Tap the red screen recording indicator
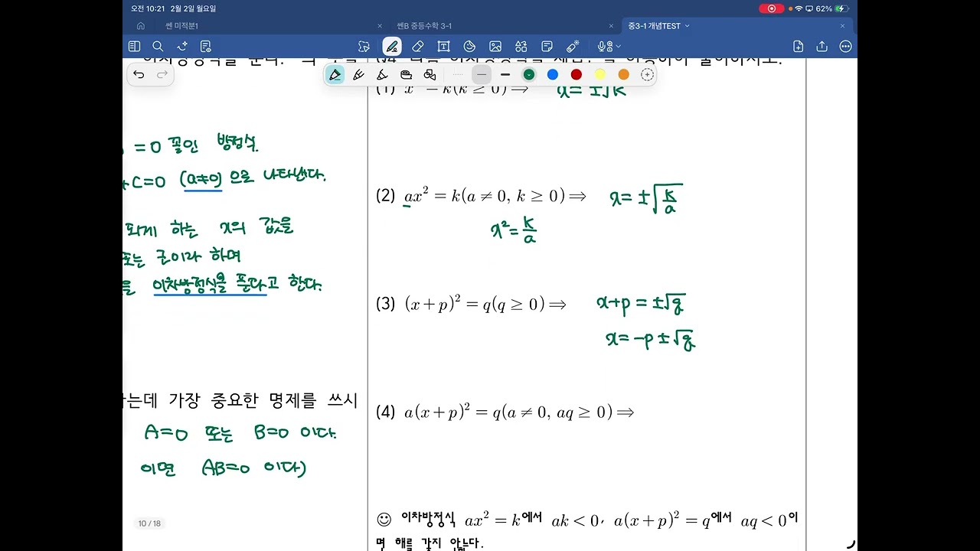The image size is (980, 551). pos(771,8)
